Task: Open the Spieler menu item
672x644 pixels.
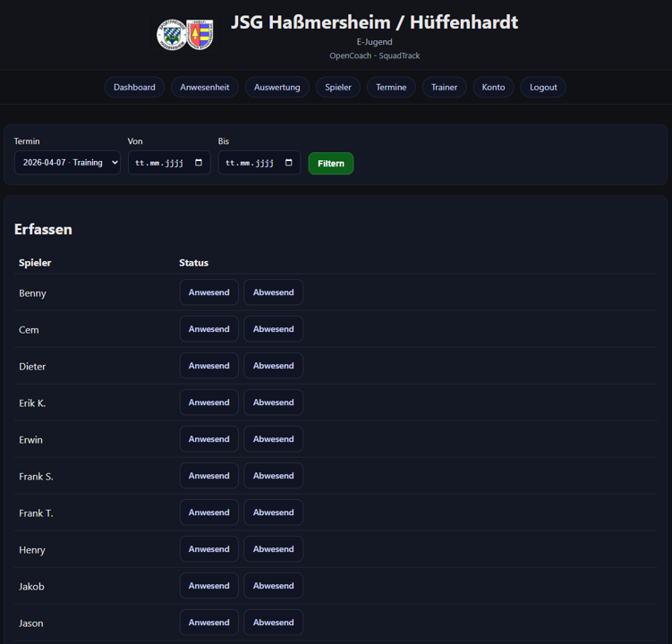Action: [338, 88]
